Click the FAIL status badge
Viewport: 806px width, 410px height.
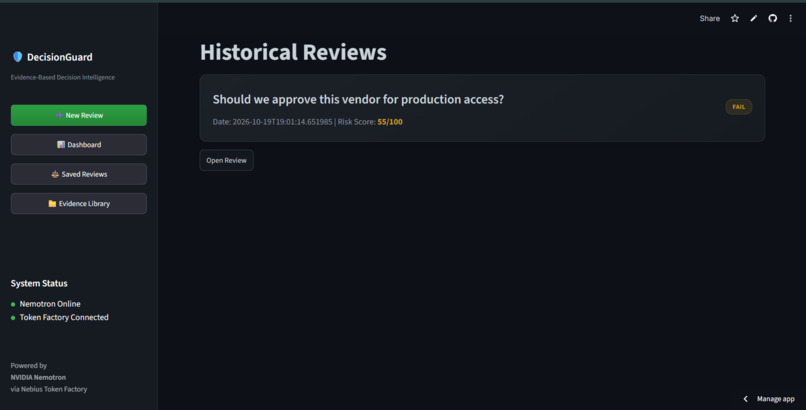pyautogui.click(x=739, y=107)
